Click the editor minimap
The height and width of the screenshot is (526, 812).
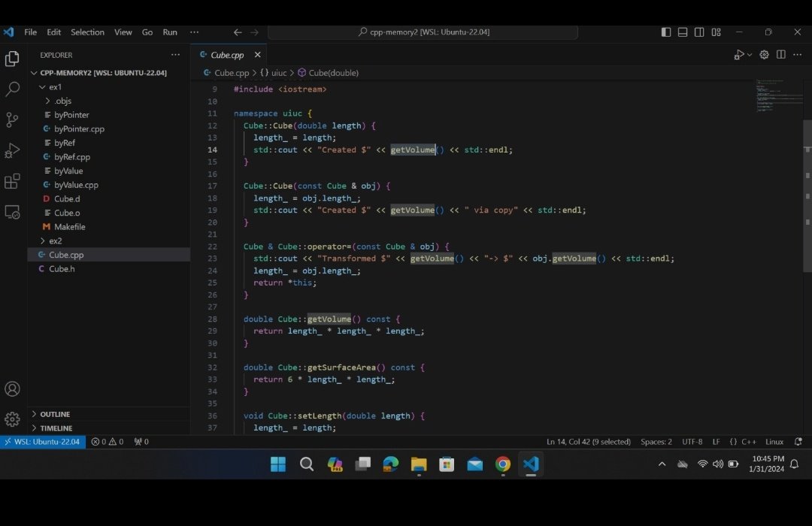(x=779, y=95)
